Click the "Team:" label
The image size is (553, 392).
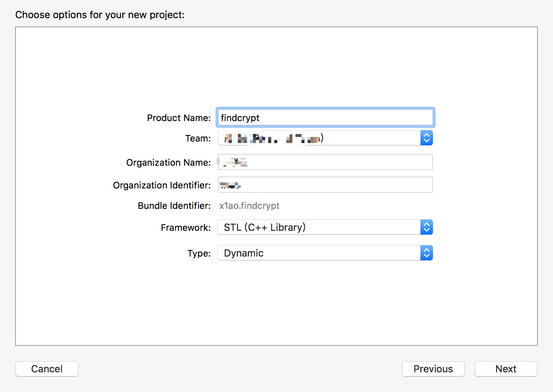[x=198, y=138]
